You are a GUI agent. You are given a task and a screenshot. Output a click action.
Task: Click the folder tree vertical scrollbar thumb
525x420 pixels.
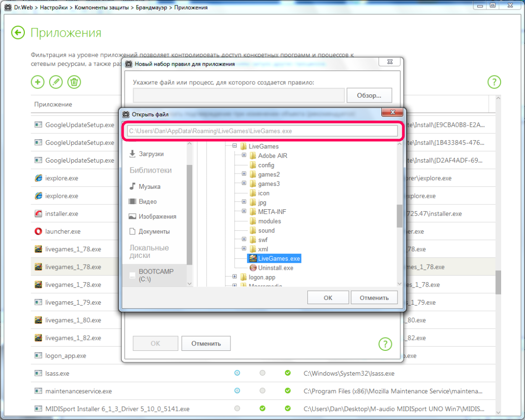click(x=399, y=215)
